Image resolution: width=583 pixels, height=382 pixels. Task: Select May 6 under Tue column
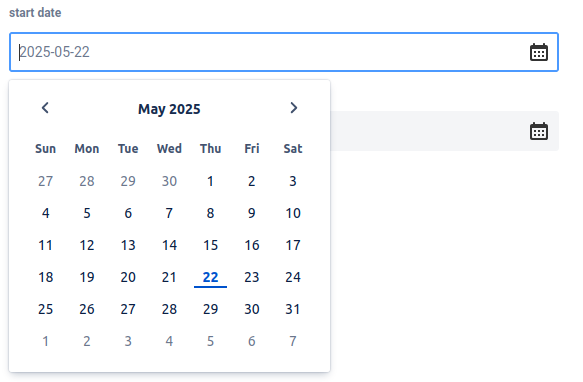tap(128, 213)
